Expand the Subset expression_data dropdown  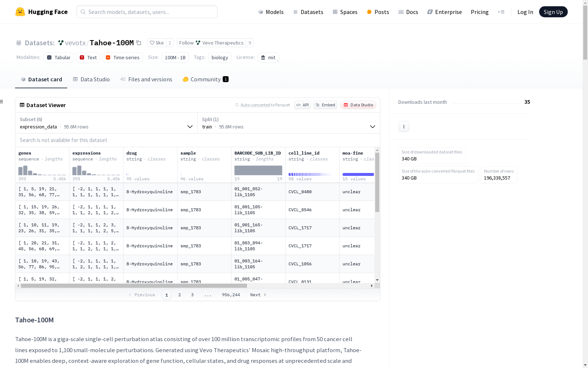point(107,123)
